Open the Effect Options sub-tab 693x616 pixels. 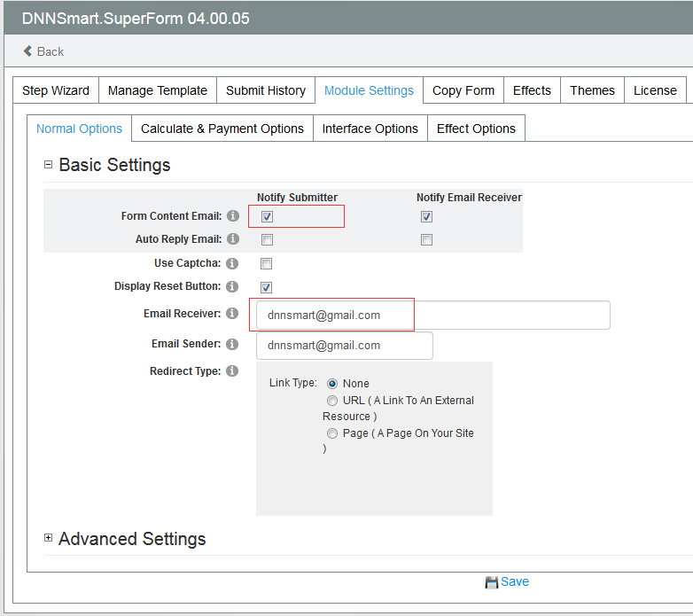pyautogui.click(x=476, y=129)
